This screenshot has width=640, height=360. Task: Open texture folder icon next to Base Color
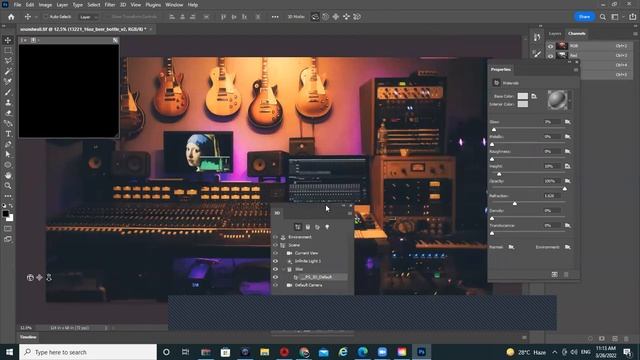pos(534,96)
